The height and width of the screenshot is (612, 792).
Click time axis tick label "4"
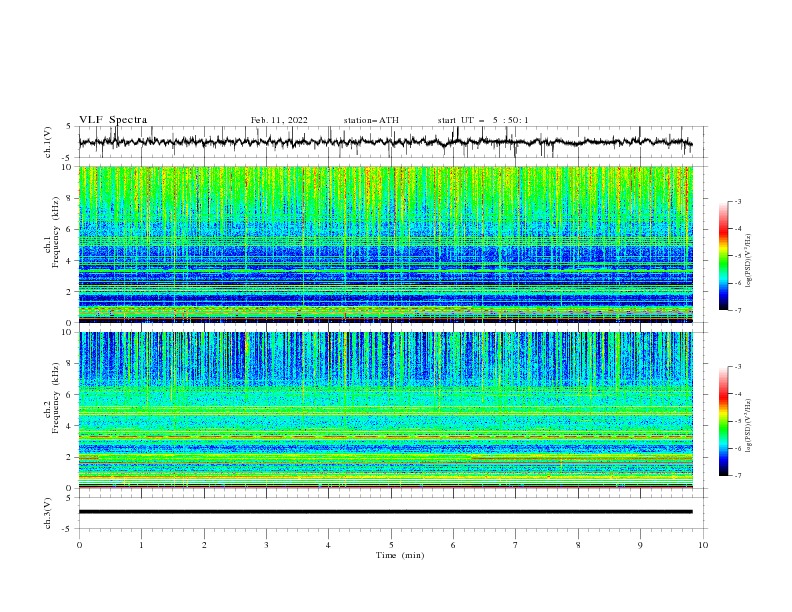pos(328,545)
